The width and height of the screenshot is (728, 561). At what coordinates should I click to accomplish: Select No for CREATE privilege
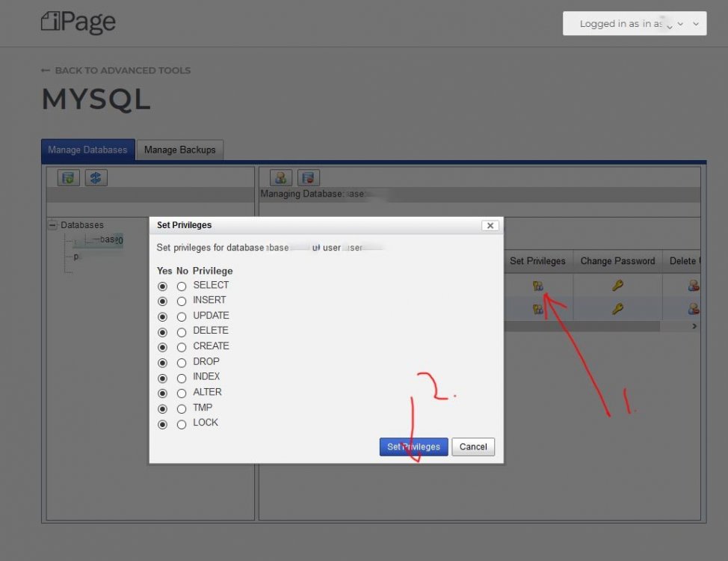(x=182, y=347)
